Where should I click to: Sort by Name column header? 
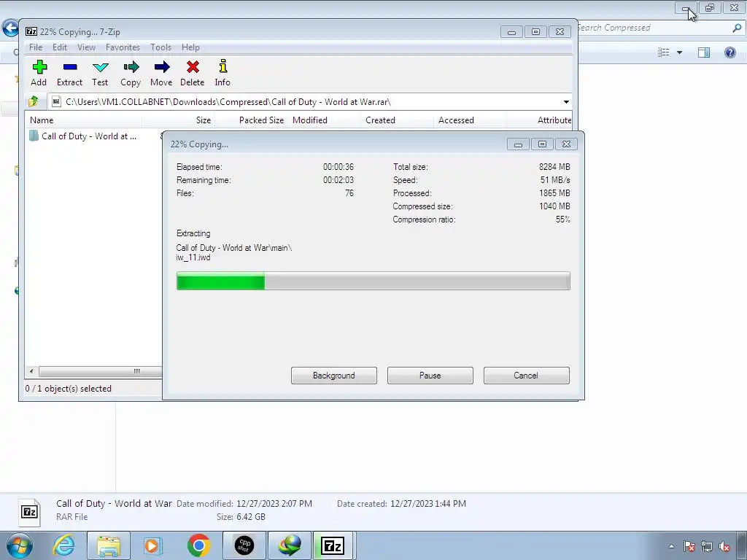point(83,120)
